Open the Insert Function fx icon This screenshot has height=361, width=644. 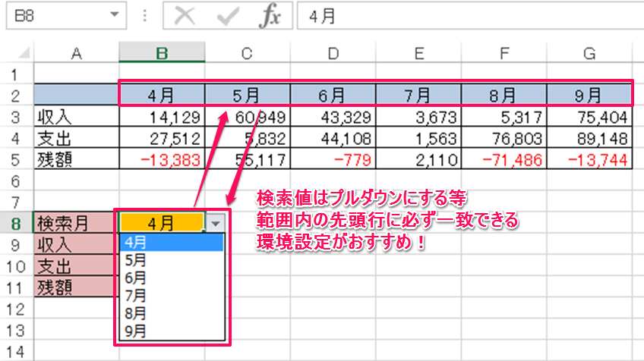click(x=269, y=17)
